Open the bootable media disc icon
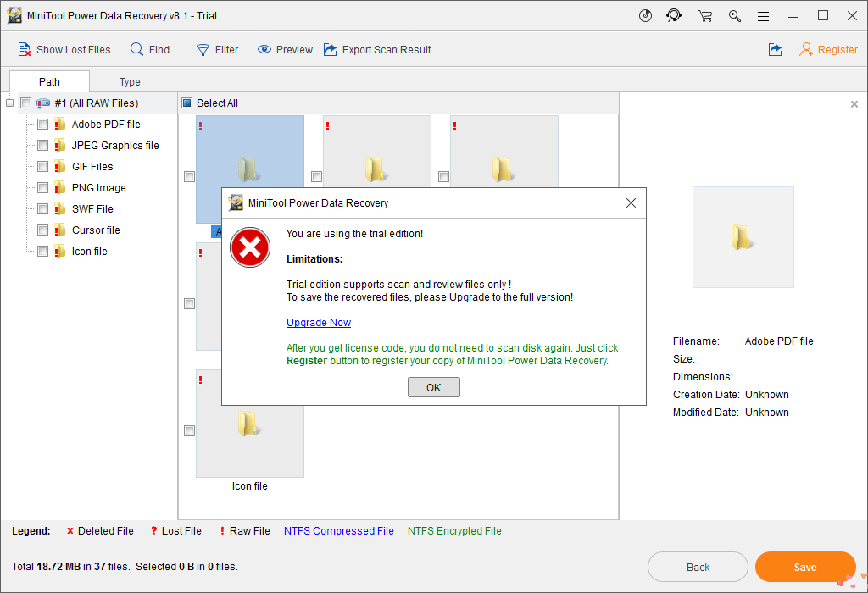 tap(645, 15)
